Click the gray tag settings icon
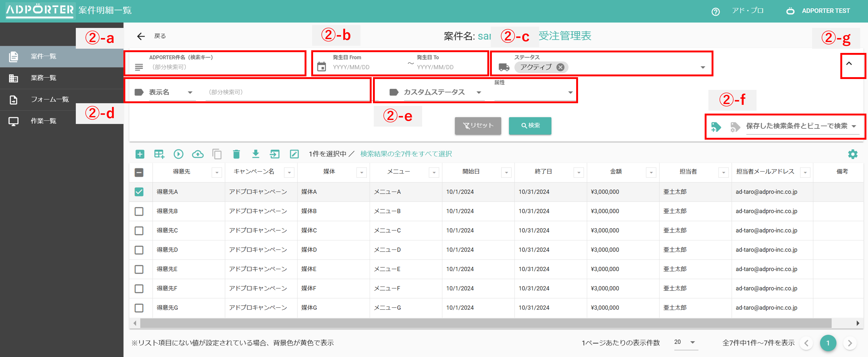Viewport: 868px width, 357px height. (x=735, y=127)
